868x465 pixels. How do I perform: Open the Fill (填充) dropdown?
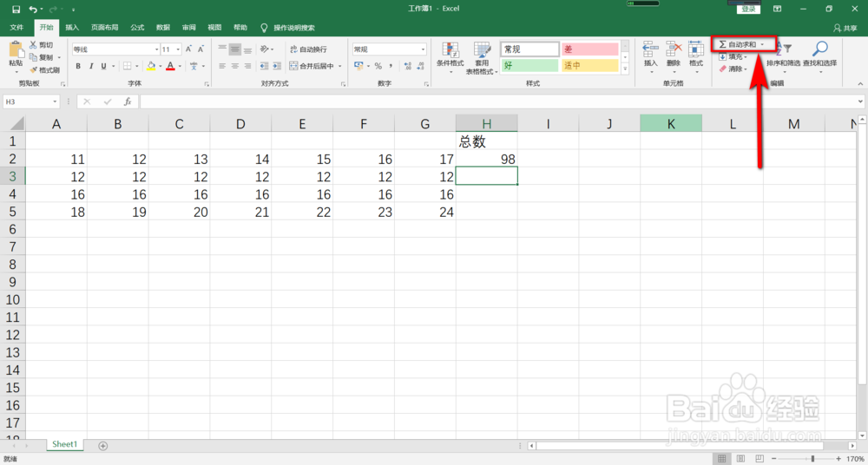pos(733,56)
